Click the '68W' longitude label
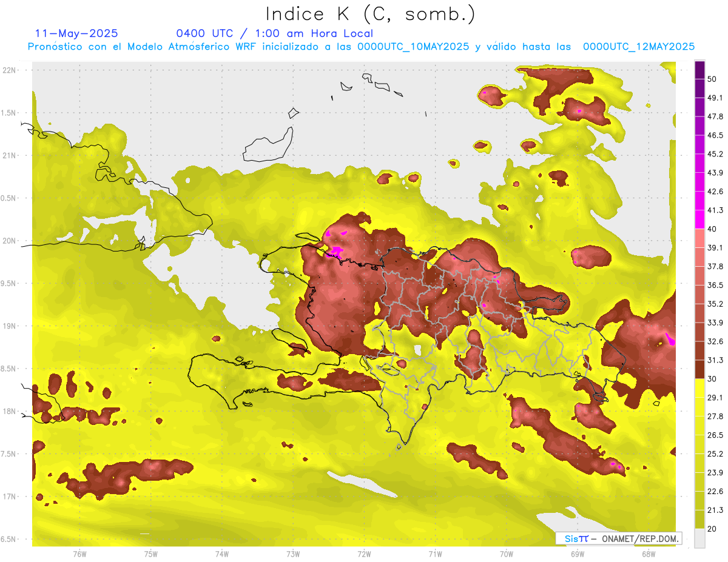 [x=649, y=554]
